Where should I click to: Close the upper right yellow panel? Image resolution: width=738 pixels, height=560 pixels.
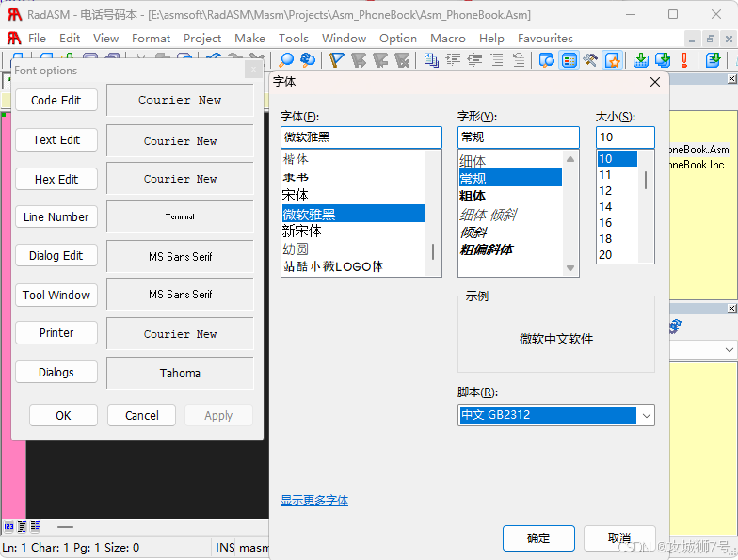point(732,79)
